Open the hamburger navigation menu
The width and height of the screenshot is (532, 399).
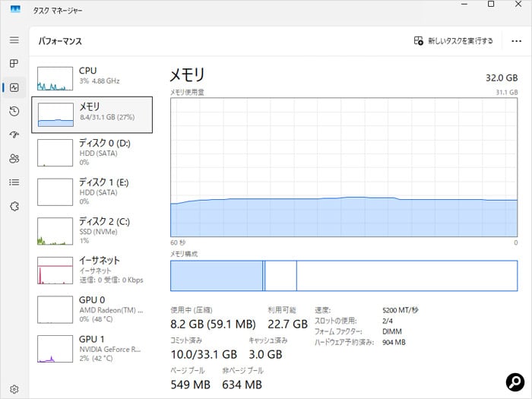[x=14, y=40]
